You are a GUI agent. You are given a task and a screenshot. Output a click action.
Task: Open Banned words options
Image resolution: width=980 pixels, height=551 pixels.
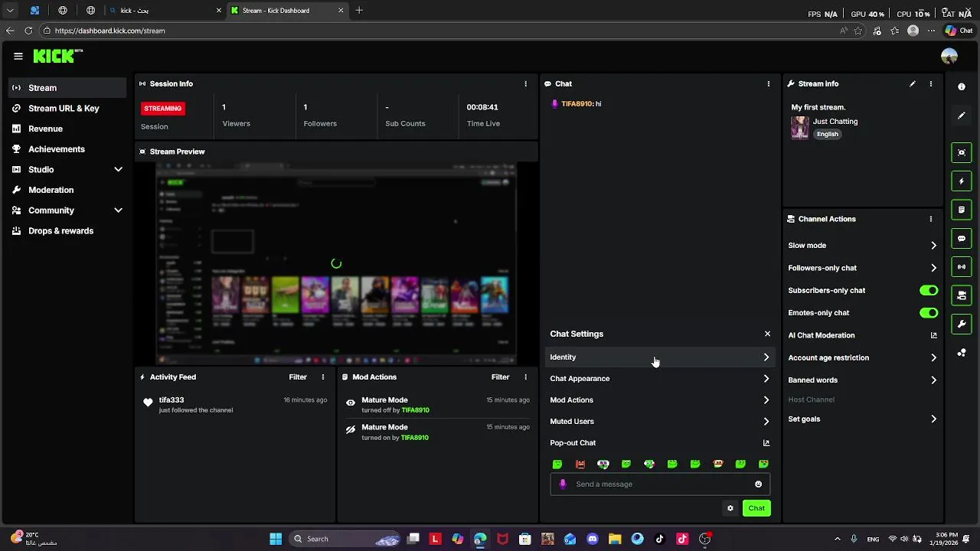(863, 380)
